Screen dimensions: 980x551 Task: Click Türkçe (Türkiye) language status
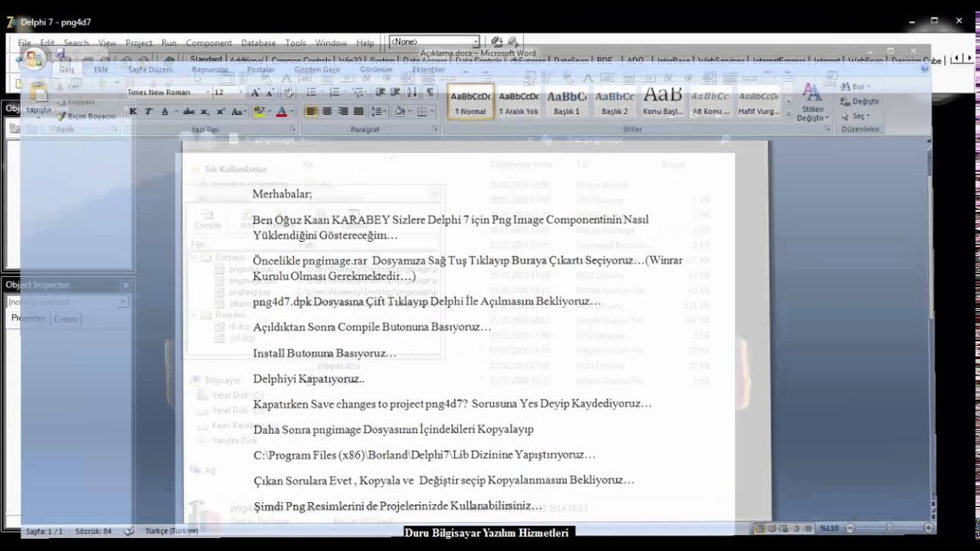(x=171, y=530)
